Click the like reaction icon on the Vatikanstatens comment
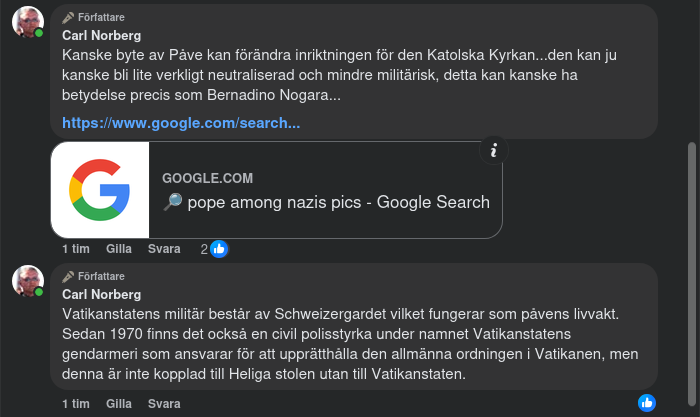The image size is (700, 417). click(647, 402)
